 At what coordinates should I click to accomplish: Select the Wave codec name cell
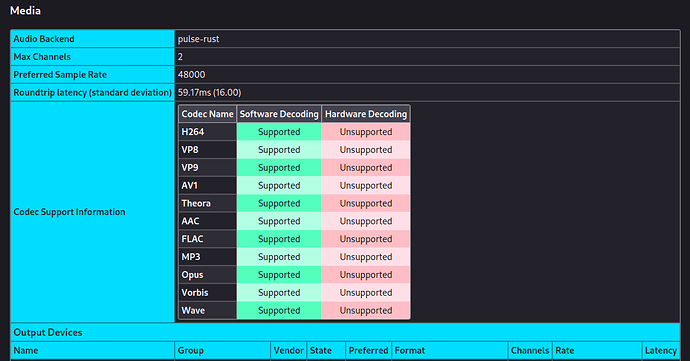click(207, 310)
